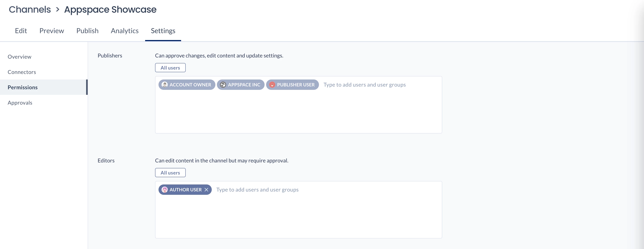Focus the Publishers add users input field

click(x=364, y=85)
